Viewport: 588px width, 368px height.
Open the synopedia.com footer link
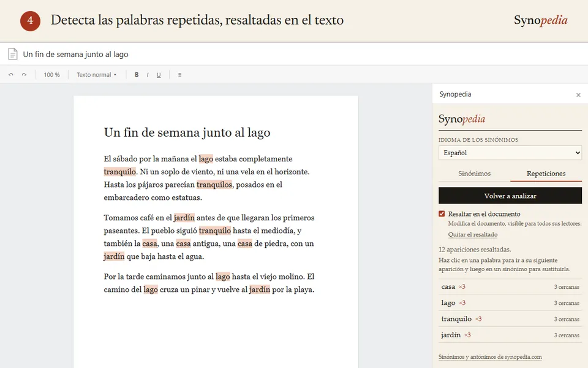click(490, 357)
